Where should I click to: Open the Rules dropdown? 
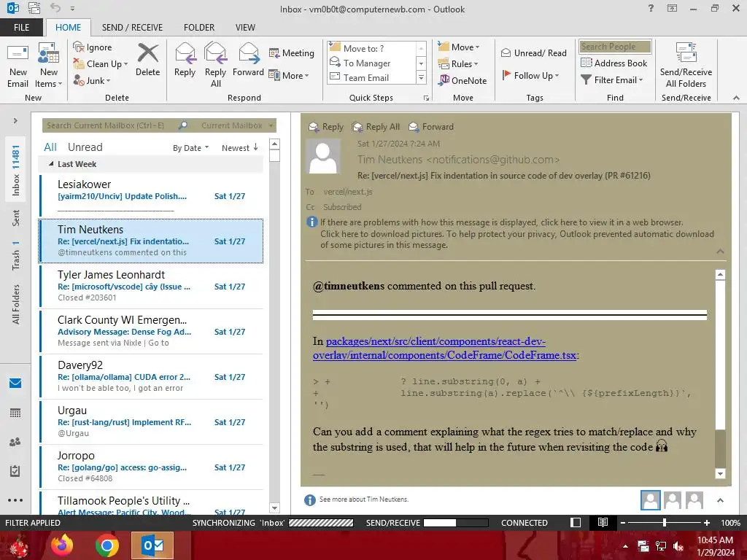click(x=458, y=64)
